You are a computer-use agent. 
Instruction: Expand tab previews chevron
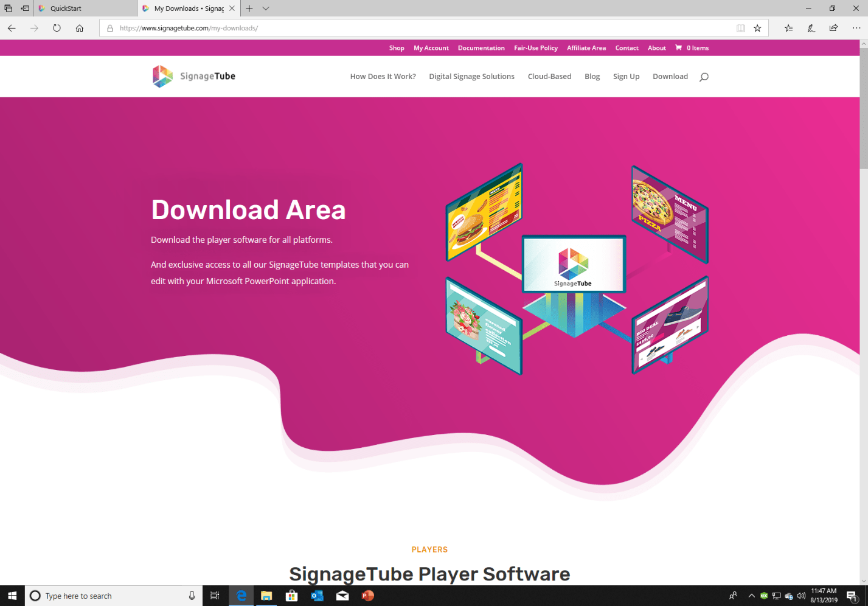(x=266, y=9)
